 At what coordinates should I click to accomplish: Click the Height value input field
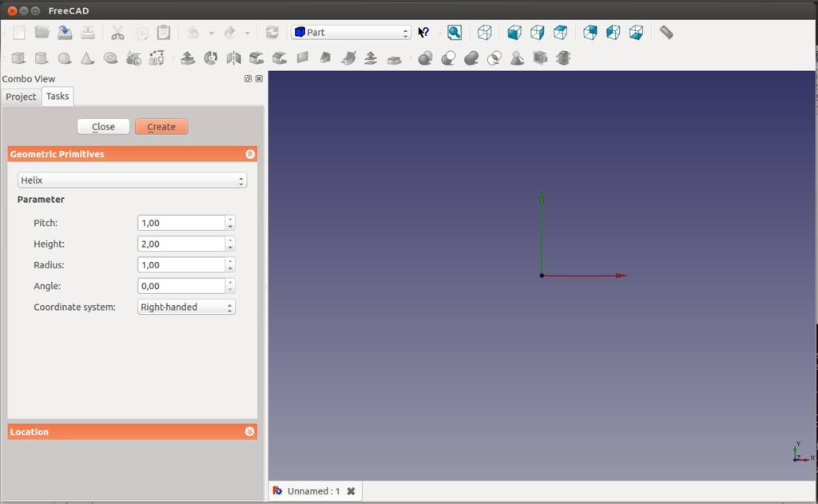[x=181, y=244]
